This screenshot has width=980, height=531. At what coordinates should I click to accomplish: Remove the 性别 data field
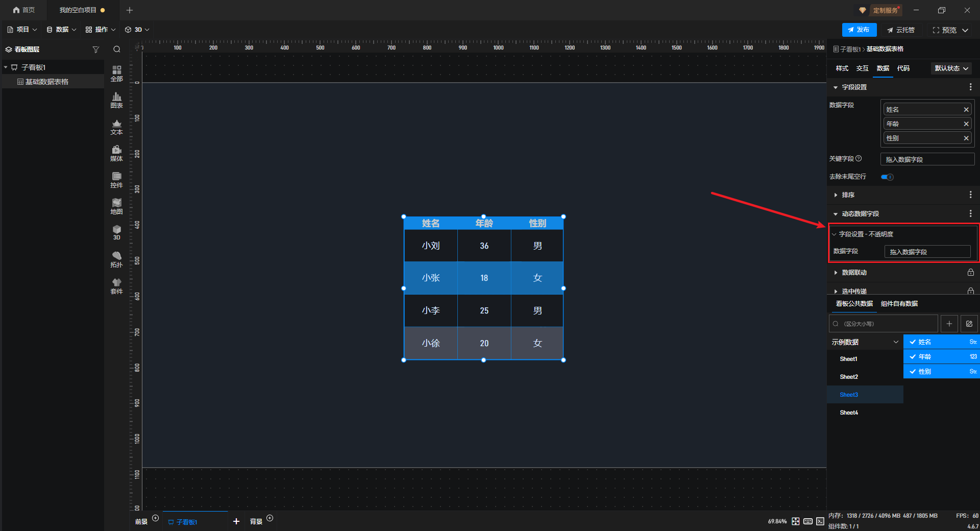tap(966, 138)
